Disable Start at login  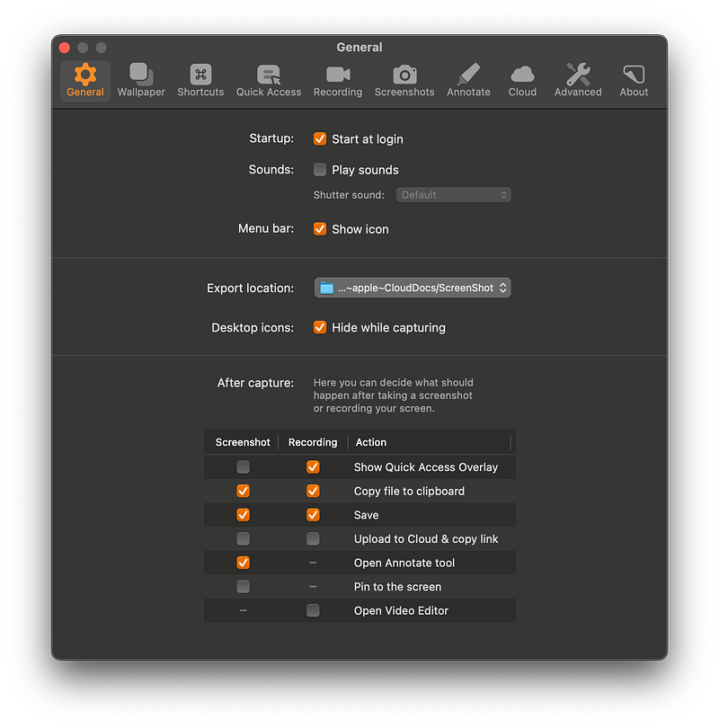point(320,138)
